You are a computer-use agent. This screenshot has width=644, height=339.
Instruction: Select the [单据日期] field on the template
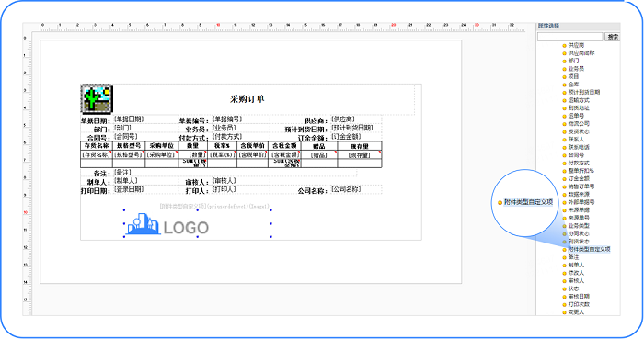coord(129,119)
